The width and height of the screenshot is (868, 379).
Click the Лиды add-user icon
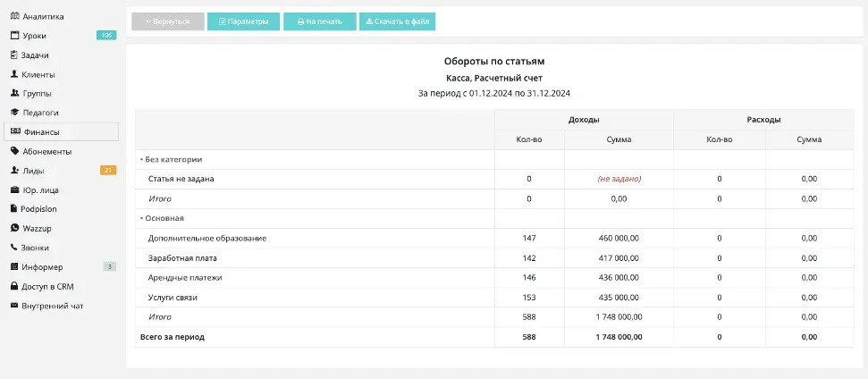click(x=15, y=171)
